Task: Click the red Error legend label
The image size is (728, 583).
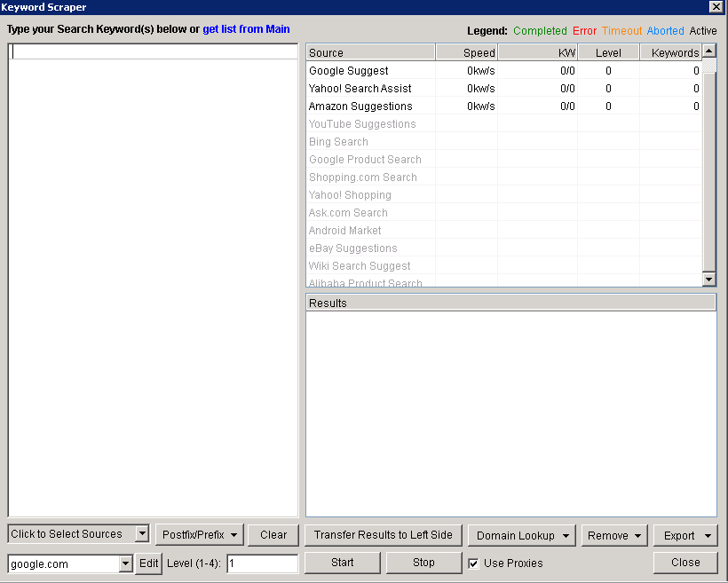Action: [x=584, y=31]
